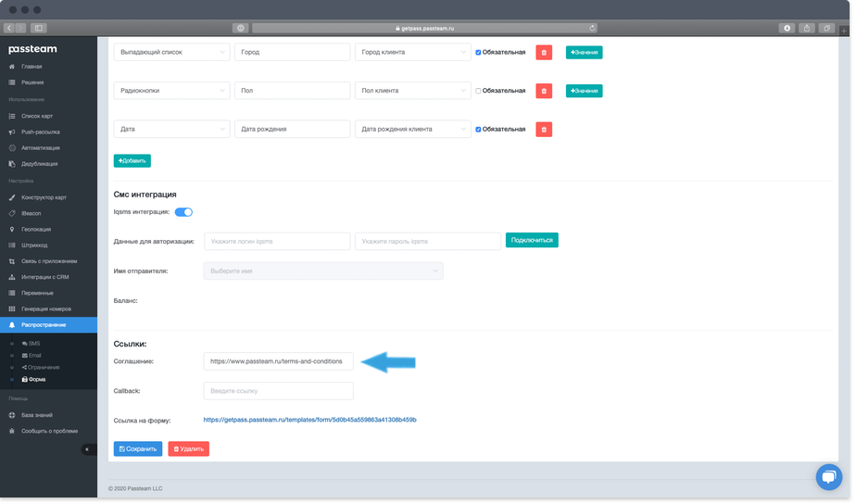The width and height of the screenshot is (857, 504).
Task: Focus the Callback link field
Action: click(279, 391)
